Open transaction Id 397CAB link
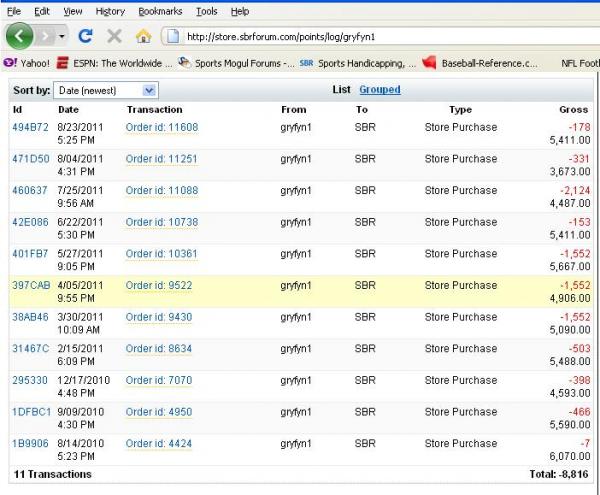The height and width of the screenshot is (495, 600). [31, 285]
